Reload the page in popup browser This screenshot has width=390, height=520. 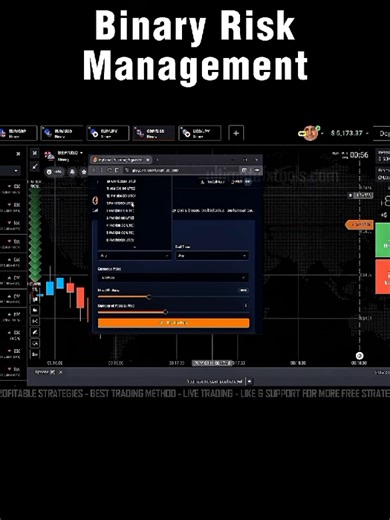point(109,170)
